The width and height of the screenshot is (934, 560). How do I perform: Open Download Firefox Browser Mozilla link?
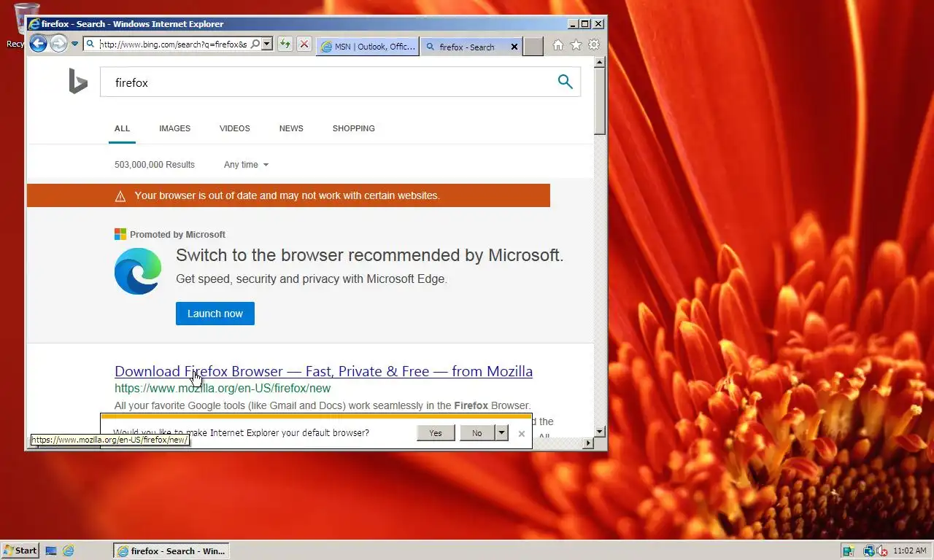click(x=323, y=371)
